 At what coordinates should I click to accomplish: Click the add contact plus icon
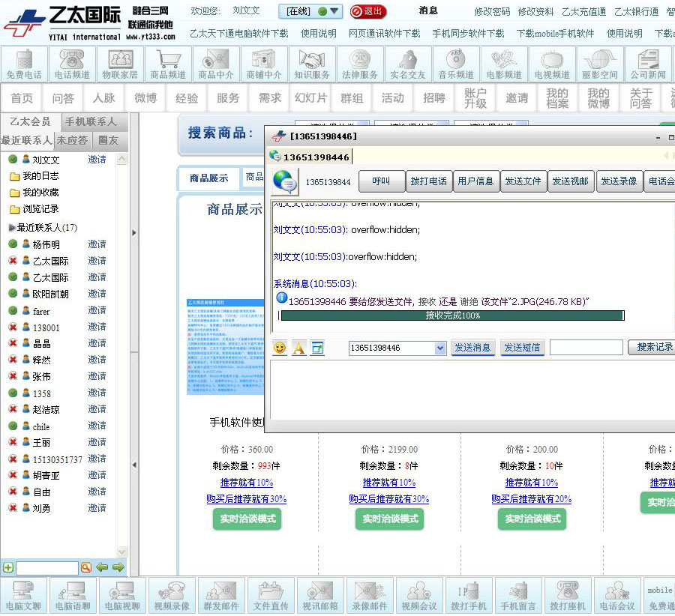[x=7, y=567]
